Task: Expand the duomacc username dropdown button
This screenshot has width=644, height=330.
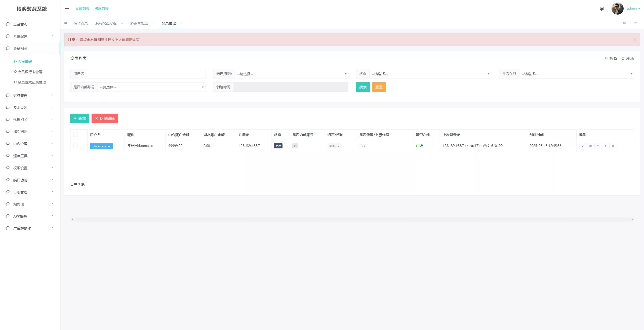Action: click(101, 146)
